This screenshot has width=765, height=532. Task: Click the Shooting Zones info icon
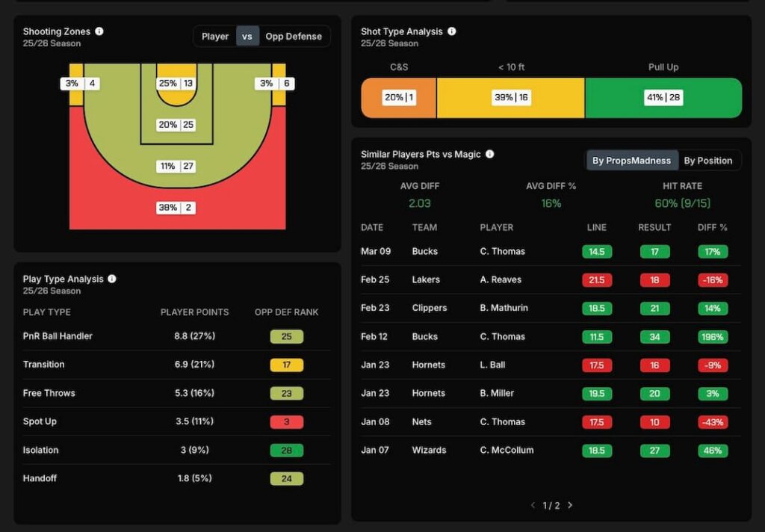coord(99,31)
